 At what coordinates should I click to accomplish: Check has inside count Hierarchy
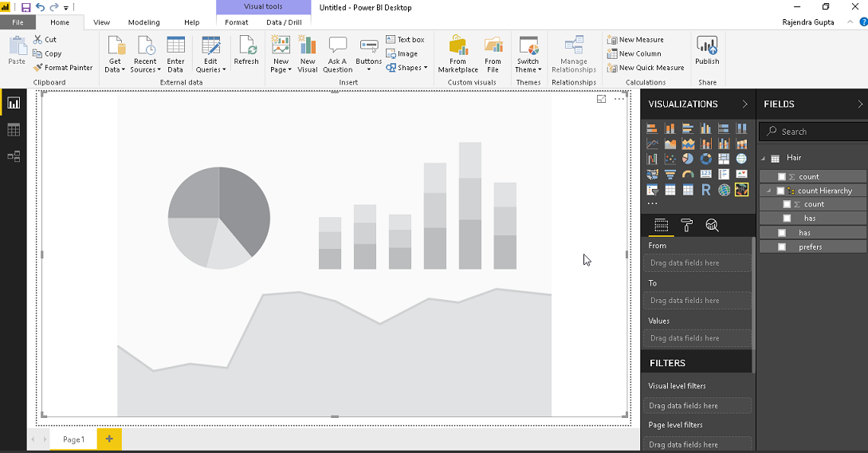787,219
